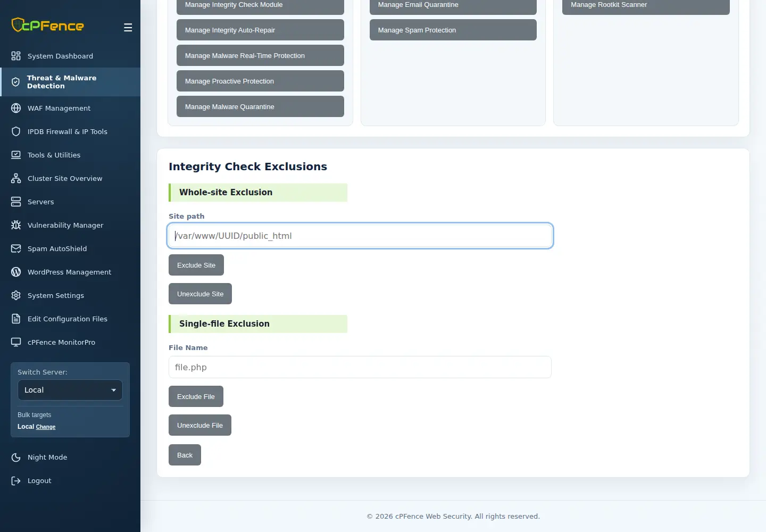This screenshot has width=766, height=532.
Task: Click the System Settings gear icon
Action: pos(16,295)
